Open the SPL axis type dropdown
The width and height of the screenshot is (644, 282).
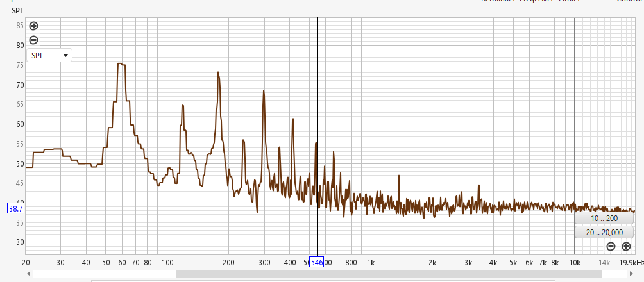[x=49, y=56]
